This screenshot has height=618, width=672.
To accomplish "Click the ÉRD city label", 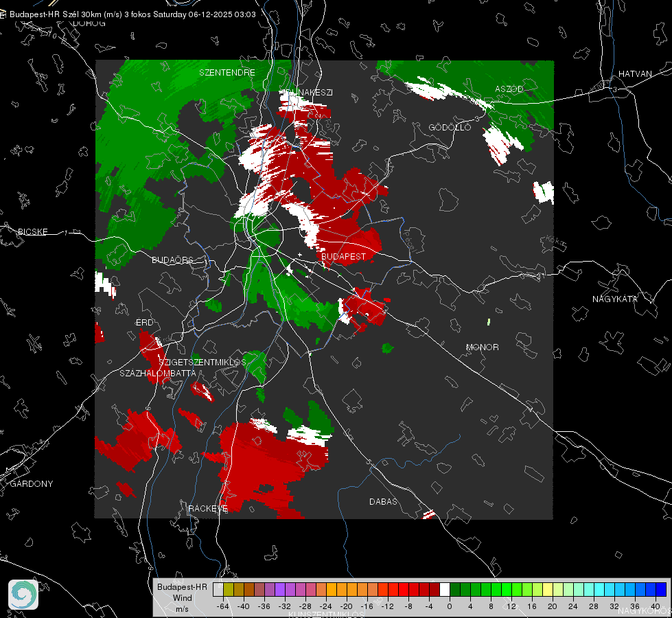I will click(x=144, y=323).
